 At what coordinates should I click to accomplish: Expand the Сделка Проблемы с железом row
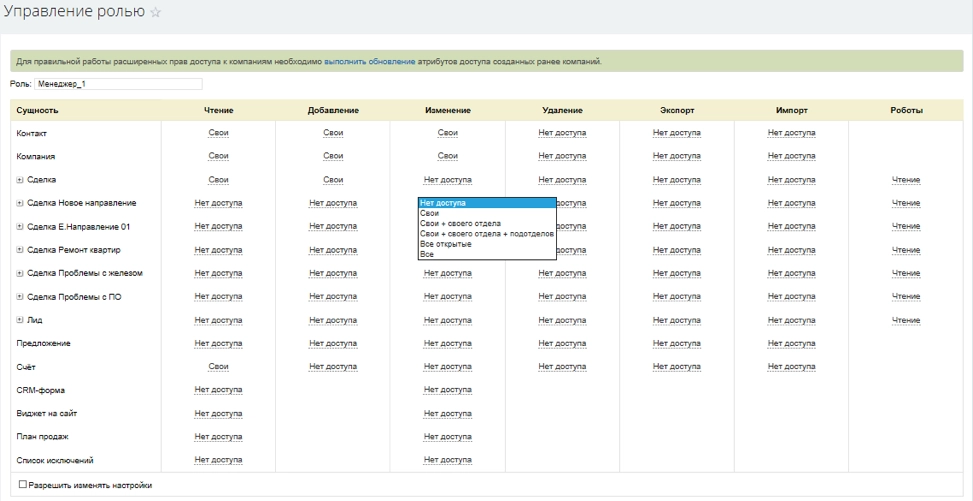click(20, 273)
